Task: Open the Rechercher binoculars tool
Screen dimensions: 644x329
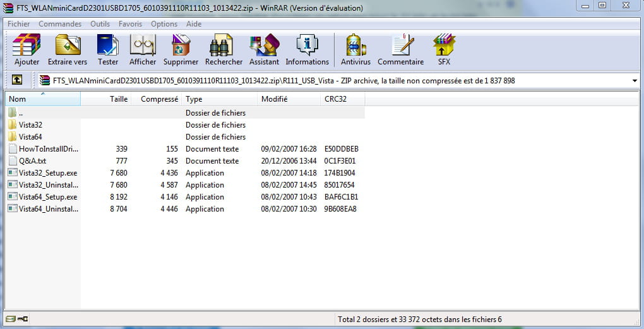Action: pos(224,50)
